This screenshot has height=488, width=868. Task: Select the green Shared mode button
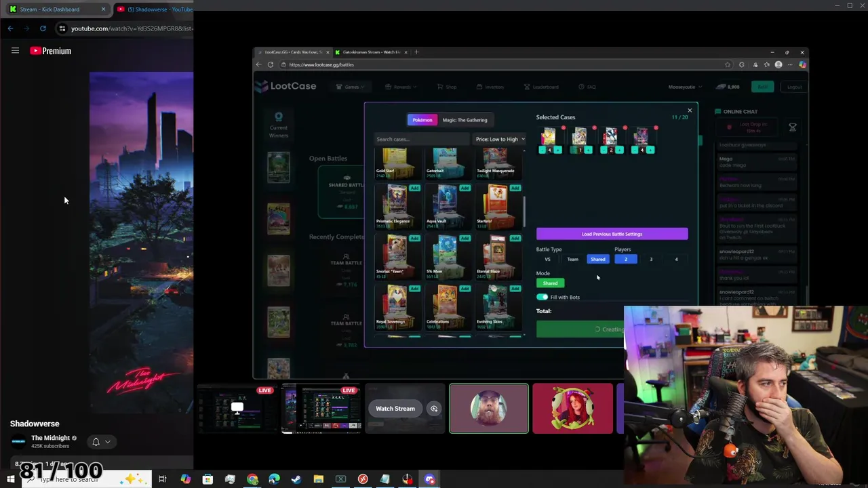(550, 283)
